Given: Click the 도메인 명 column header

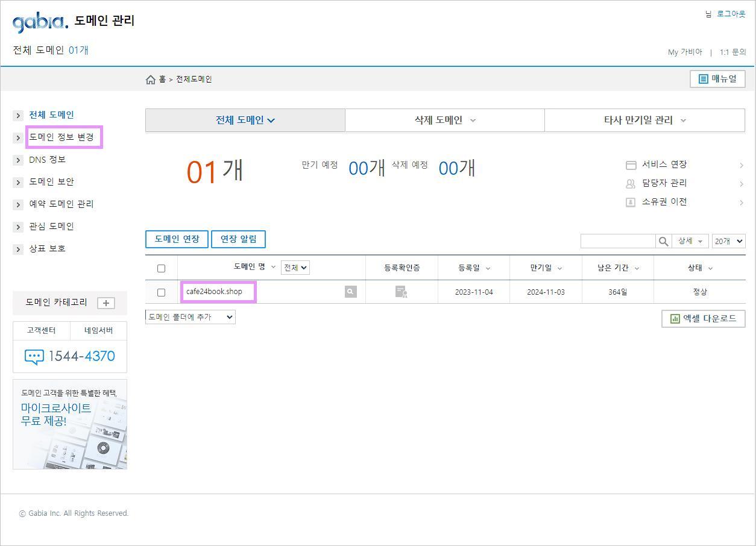Looking at the screenshot, I should pyautogui.click(x=249, y=267).
